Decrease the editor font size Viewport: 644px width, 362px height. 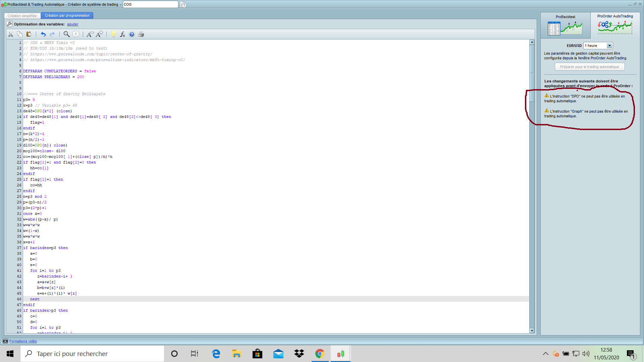point(90,34)
